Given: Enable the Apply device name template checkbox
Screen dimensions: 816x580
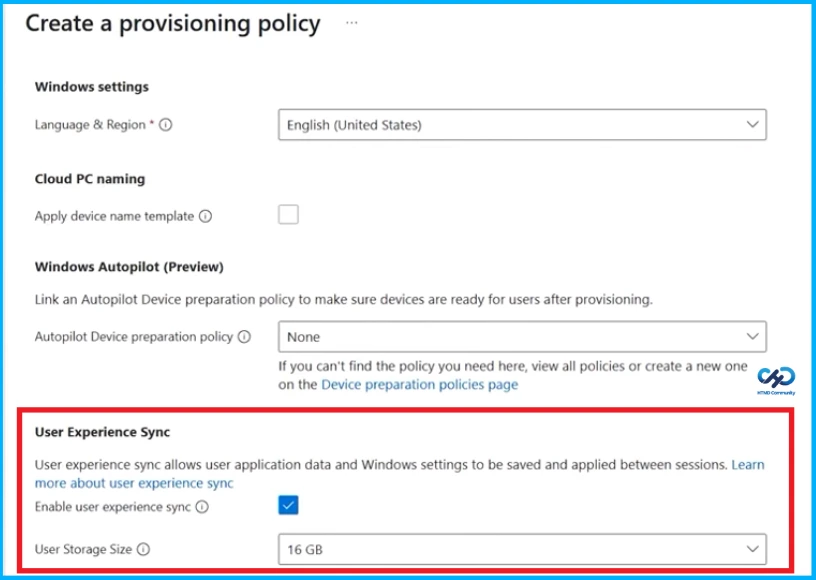Looking at the screenshot, I should point(288,214).
